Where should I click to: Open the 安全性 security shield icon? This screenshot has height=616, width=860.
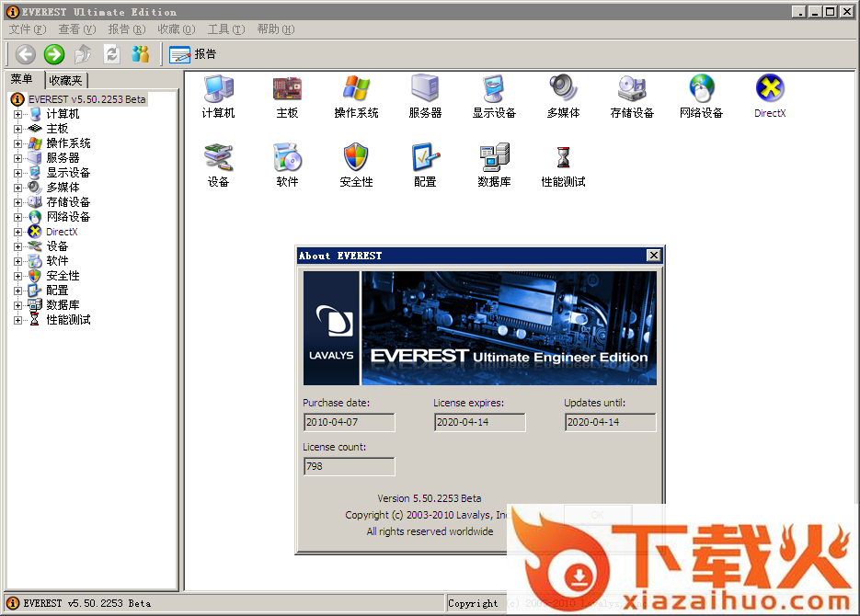coord(356,159)
